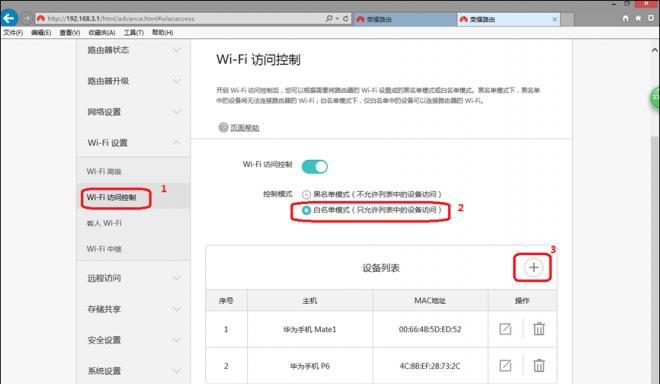Viewport: 660px width, 384px height.
Task: Open the 页面帮助 link
Action: click(245, 128)
